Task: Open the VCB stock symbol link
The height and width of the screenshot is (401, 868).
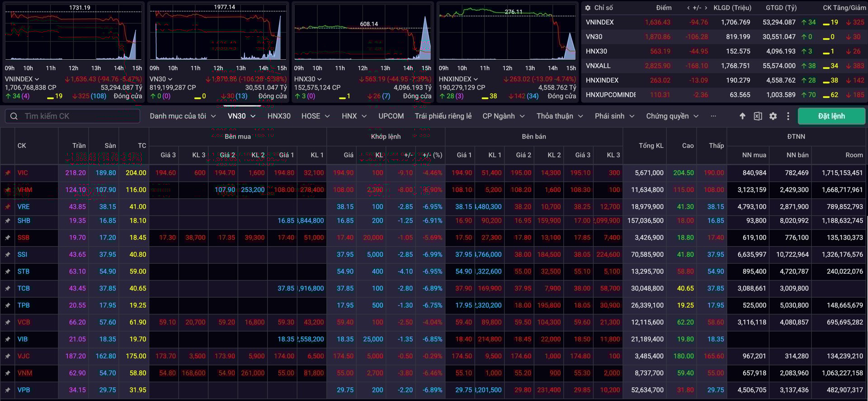Action: tap(24, 322)
